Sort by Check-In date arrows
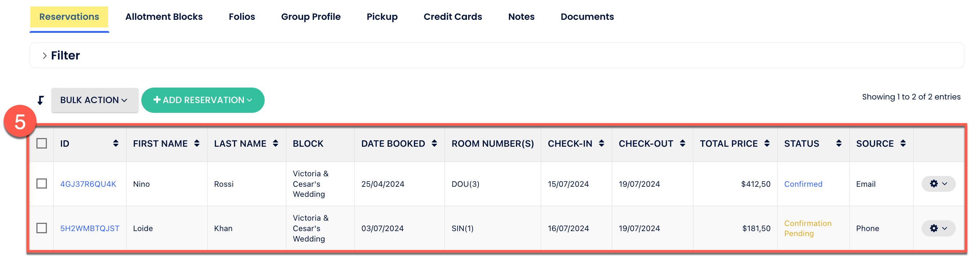The image size is (980, 261). click(601, 143)
